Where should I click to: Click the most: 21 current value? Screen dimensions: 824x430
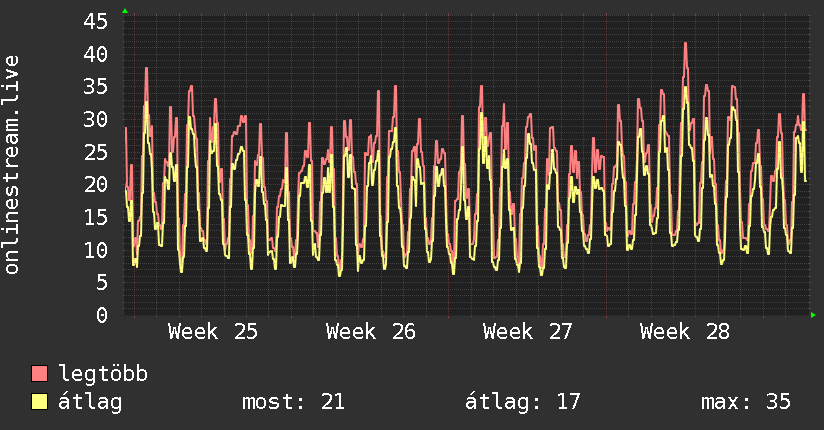point(293,402)
